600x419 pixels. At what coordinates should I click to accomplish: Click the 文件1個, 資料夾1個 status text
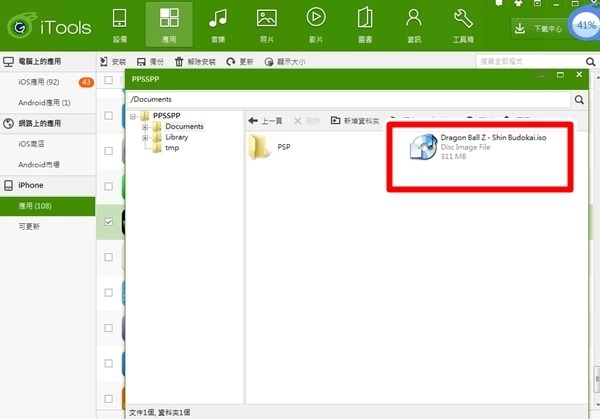[160, 412]
